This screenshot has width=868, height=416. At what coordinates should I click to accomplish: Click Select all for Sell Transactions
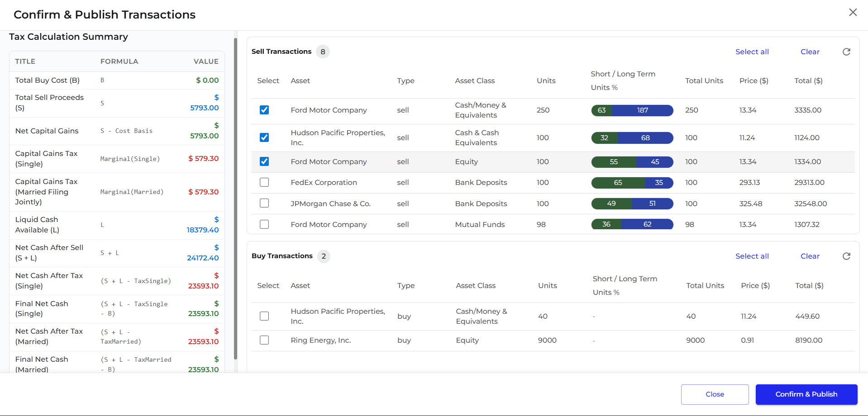[752, 52]
